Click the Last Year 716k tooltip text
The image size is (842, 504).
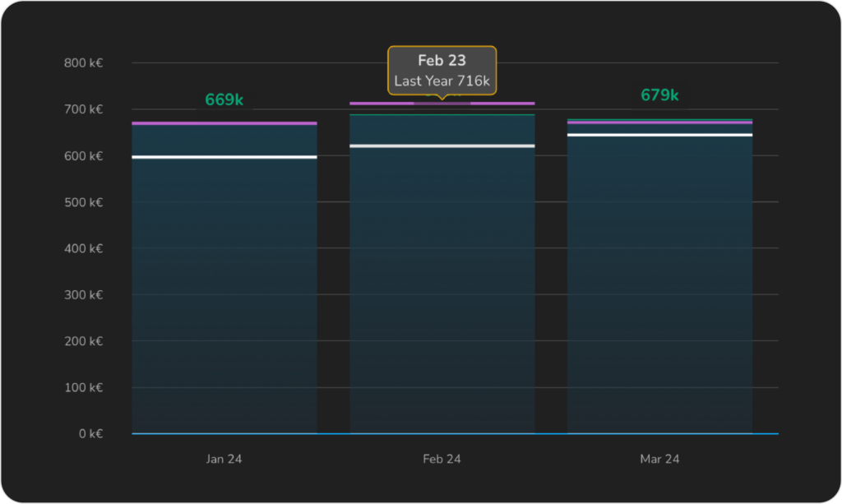click(x=442, y=81)
